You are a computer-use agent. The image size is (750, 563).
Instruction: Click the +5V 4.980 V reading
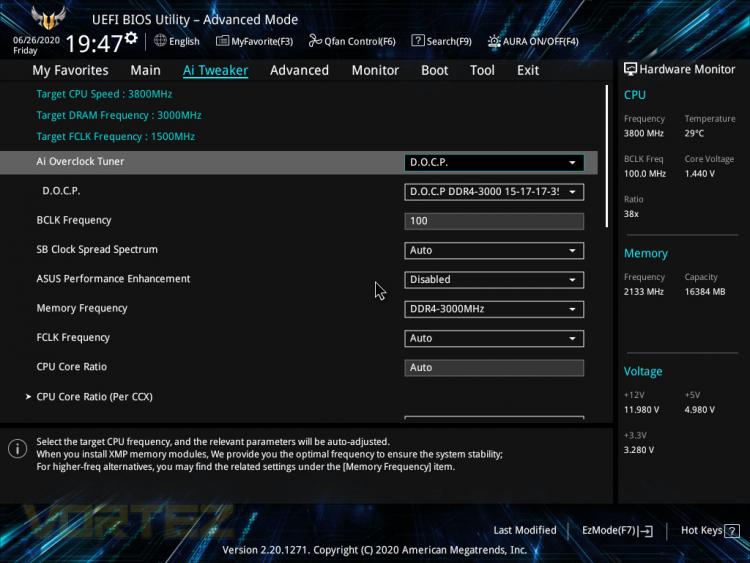pyautogui.click(x=699, y=410)
